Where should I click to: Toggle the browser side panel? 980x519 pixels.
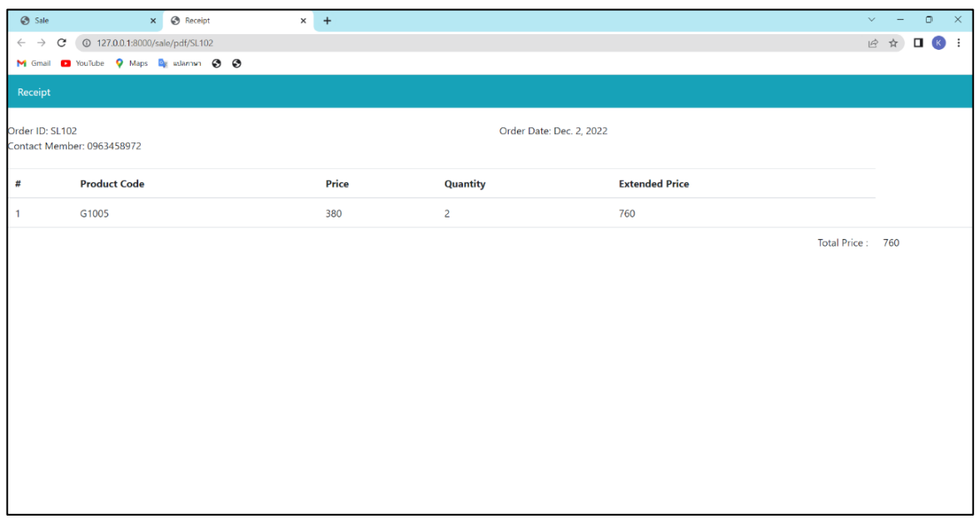tap(918, 42)
